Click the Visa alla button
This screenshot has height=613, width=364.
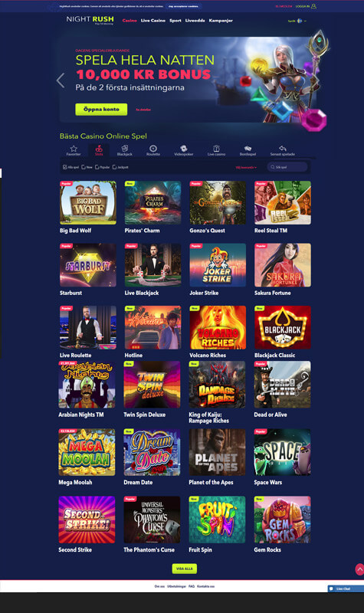[185, 569]
